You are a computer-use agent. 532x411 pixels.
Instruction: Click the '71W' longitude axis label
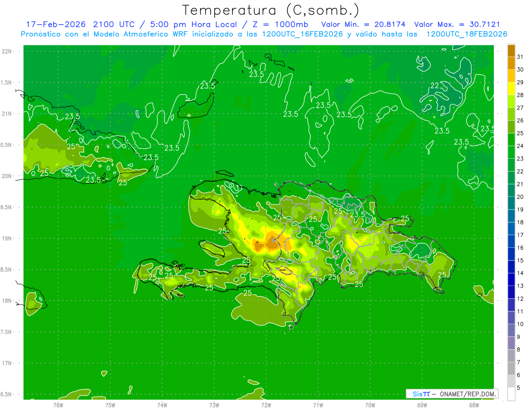318,405
